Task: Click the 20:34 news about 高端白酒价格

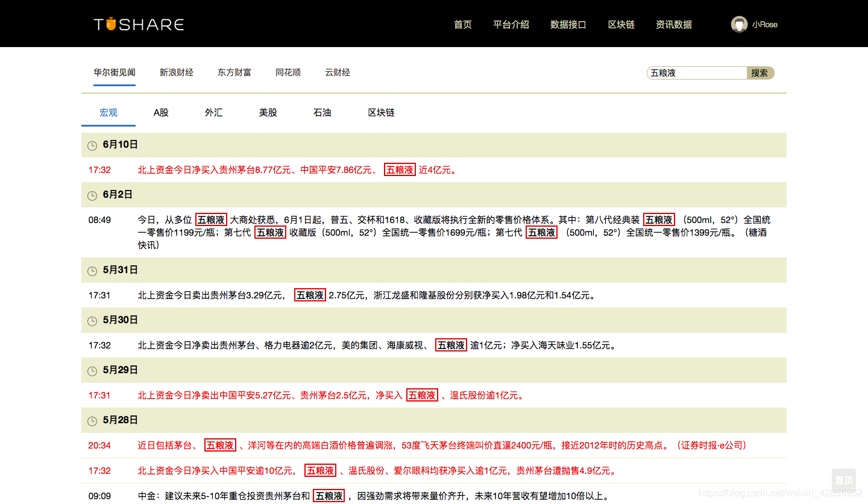Action: coord(444,446)
